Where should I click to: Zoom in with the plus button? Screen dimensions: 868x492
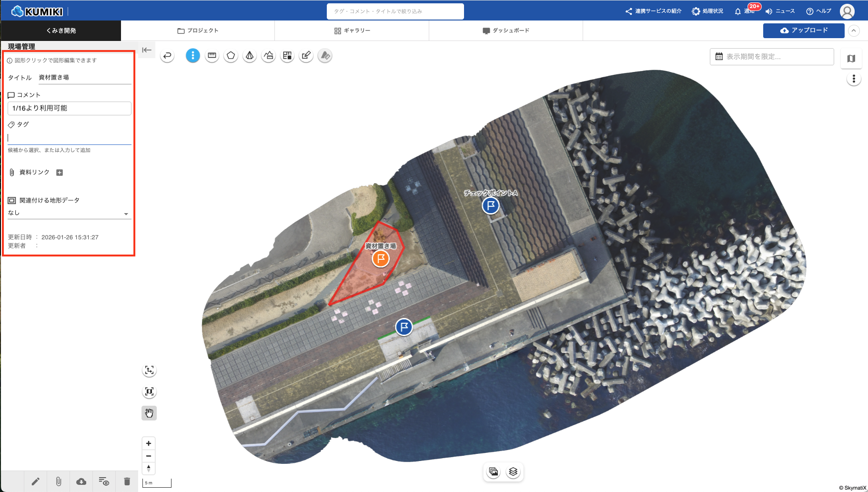149,443
